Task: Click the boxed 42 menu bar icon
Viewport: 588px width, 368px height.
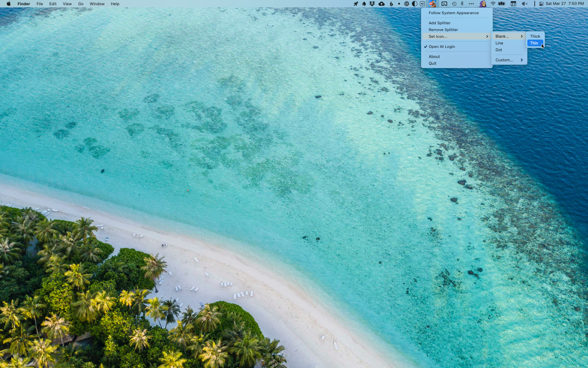Action: click(x=422, y=4)
